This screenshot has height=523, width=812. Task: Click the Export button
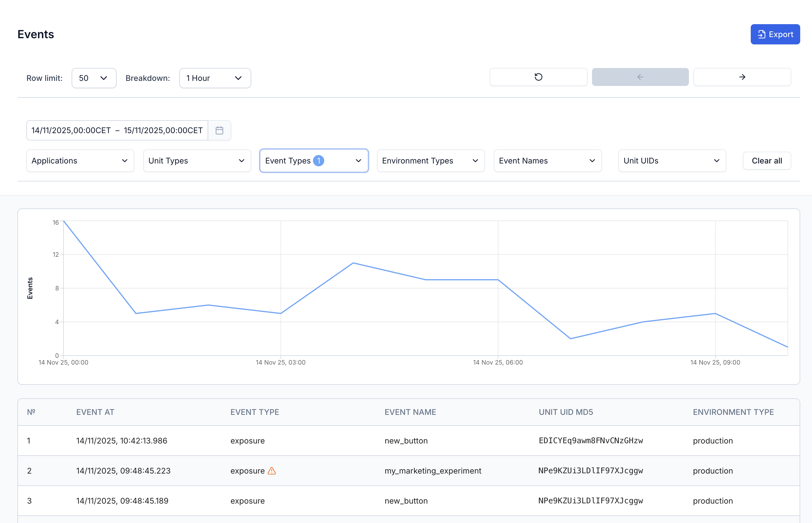click(x=775, y=34)
